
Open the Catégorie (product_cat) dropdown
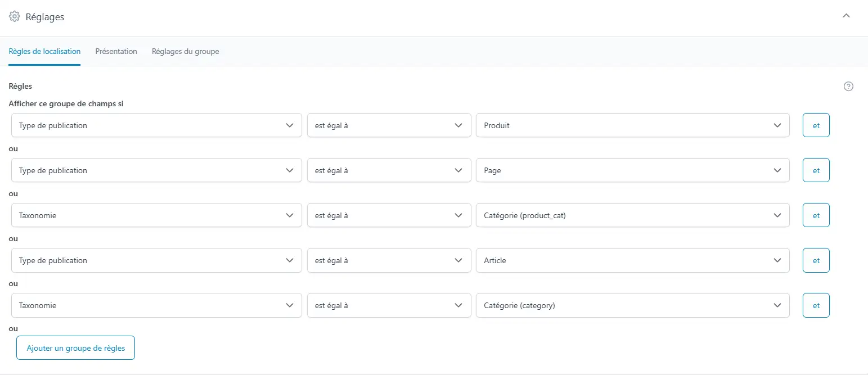(633, 215)
